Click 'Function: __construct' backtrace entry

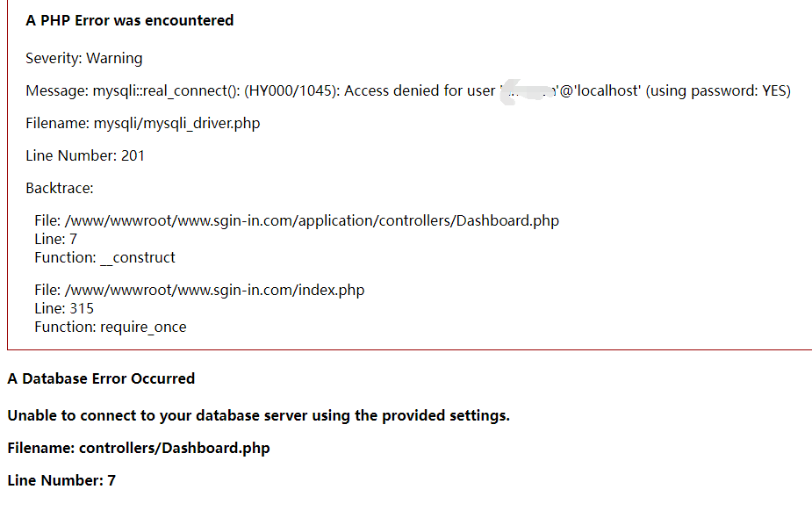pos(105,257)
